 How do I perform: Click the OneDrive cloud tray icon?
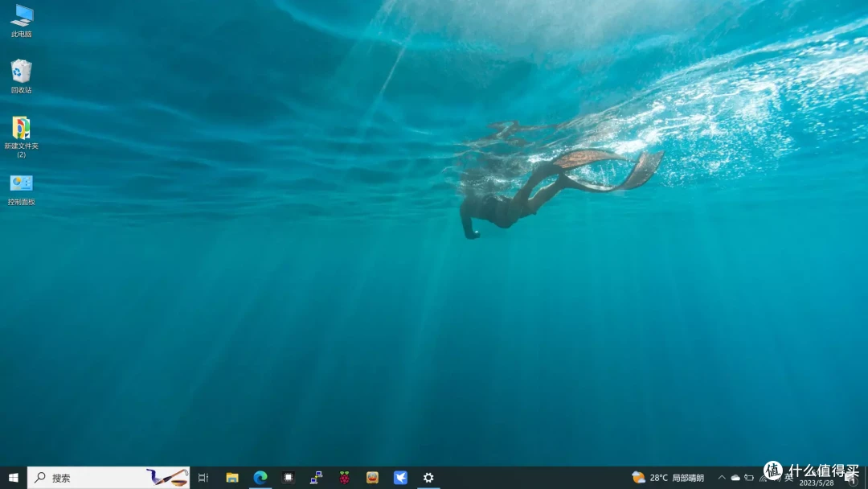[x=735, y=478]
